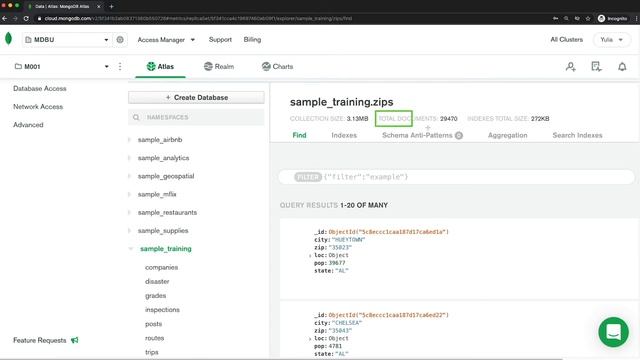This screenshot has width=640, height=360.
Task: Expand loc Object in CHELSEA document
Action: coord(310,339)
